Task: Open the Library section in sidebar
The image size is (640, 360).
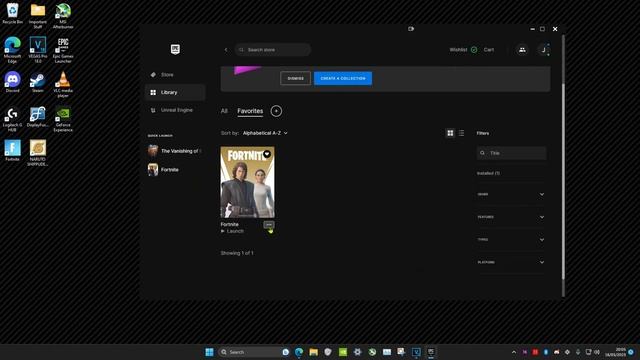Action: (175, 92)
